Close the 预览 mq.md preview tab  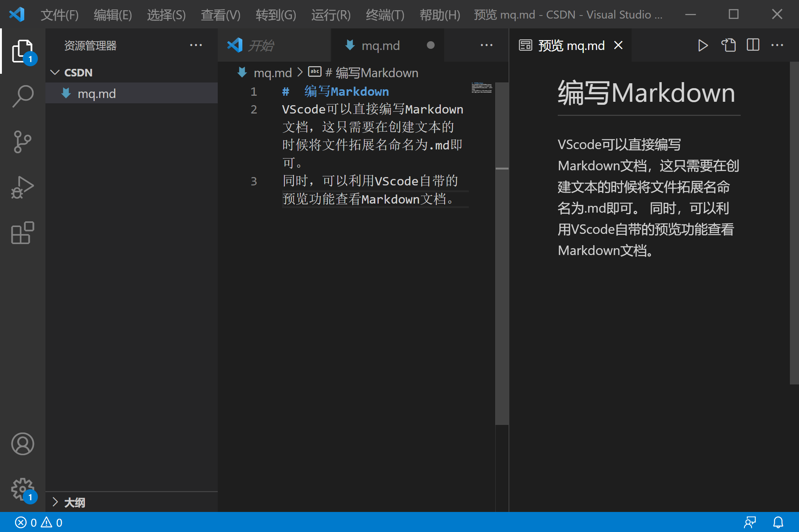click(x=618, y=45)
